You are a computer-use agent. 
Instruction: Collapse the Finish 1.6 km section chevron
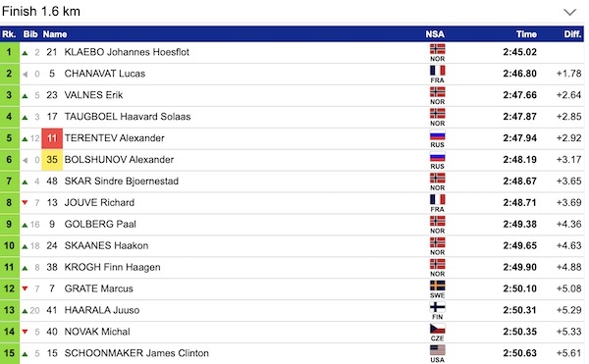pos(569,12)
